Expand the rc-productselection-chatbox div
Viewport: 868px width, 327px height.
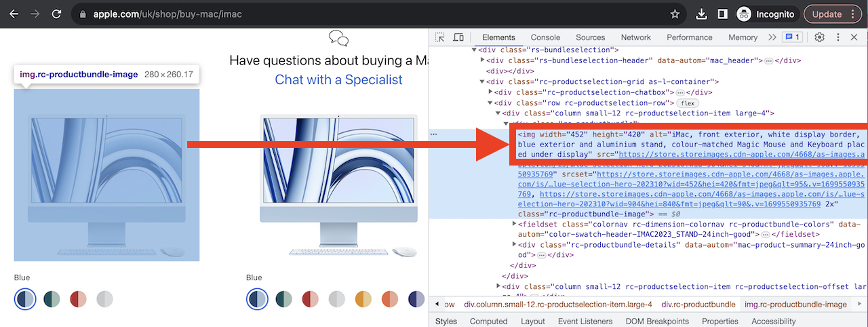[490, 92]
